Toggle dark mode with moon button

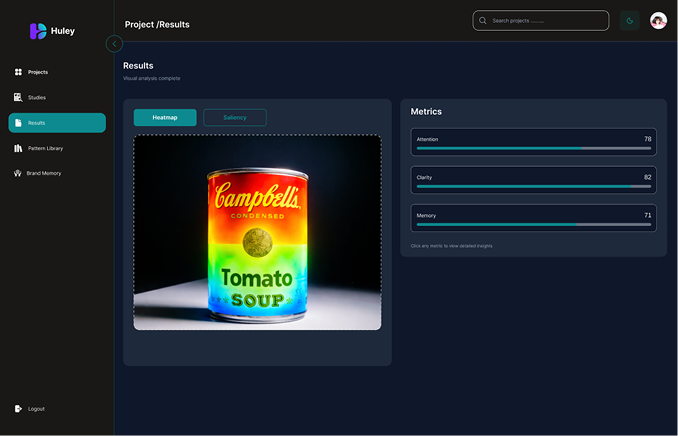click(x=630, y=21)
